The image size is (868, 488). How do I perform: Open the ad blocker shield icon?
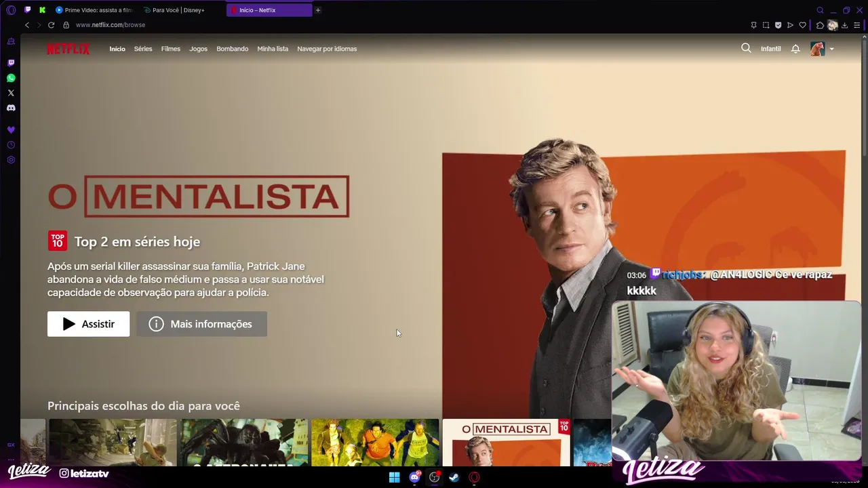click(778, 25)
